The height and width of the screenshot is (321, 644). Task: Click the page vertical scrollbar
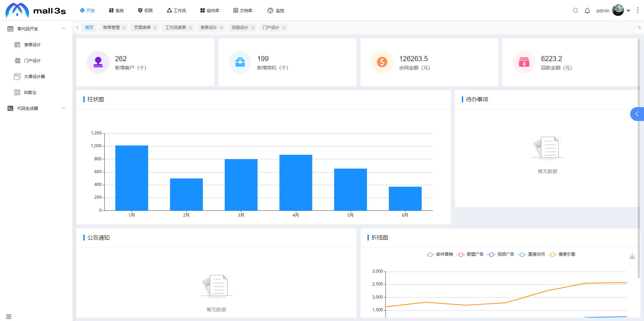coord(639,158)
